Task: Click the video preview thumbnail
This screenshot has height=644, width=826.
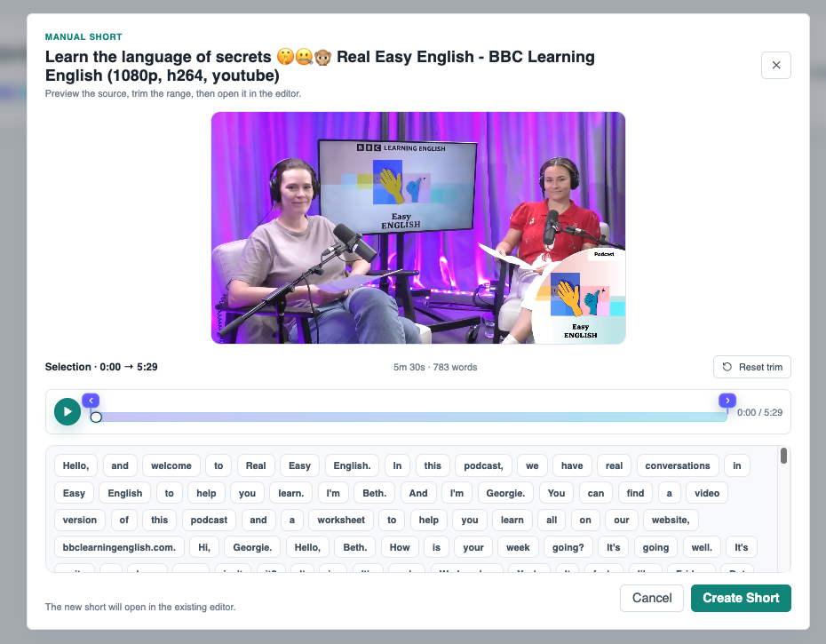Action: [418, 227]
